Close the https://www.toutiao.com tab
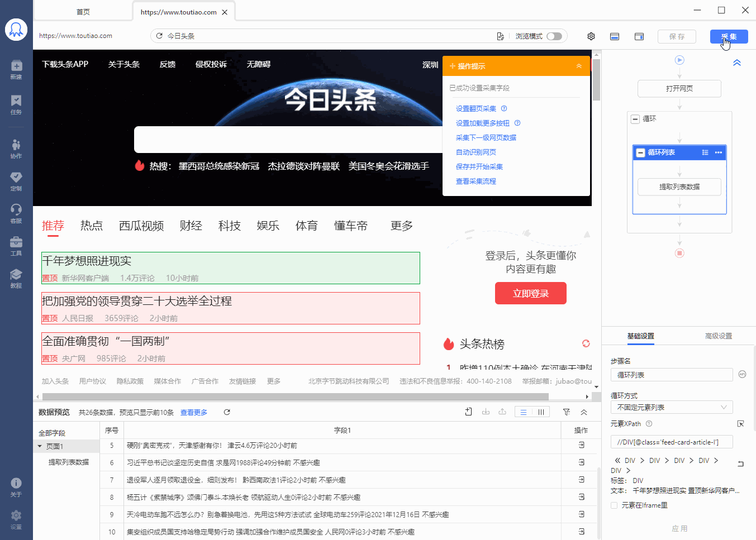 (225, 12)
